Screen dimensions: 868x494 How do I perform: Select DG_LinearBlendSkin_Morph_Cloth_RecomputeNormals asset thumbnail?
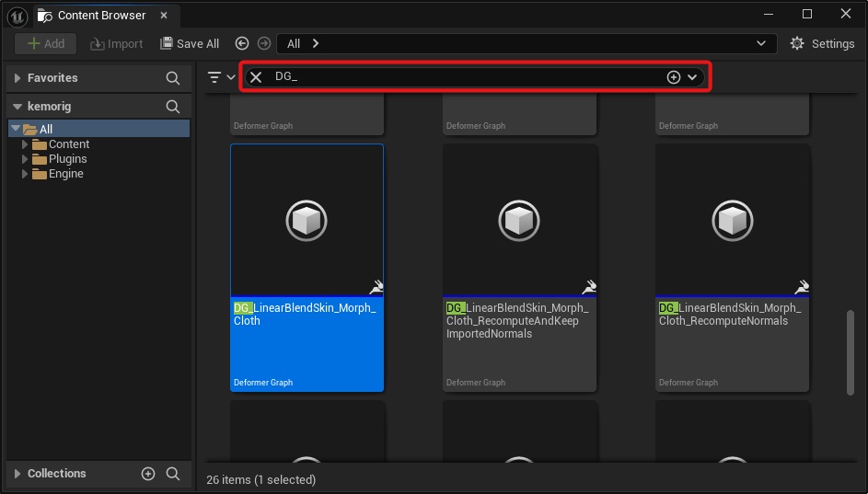click(732, 221)
